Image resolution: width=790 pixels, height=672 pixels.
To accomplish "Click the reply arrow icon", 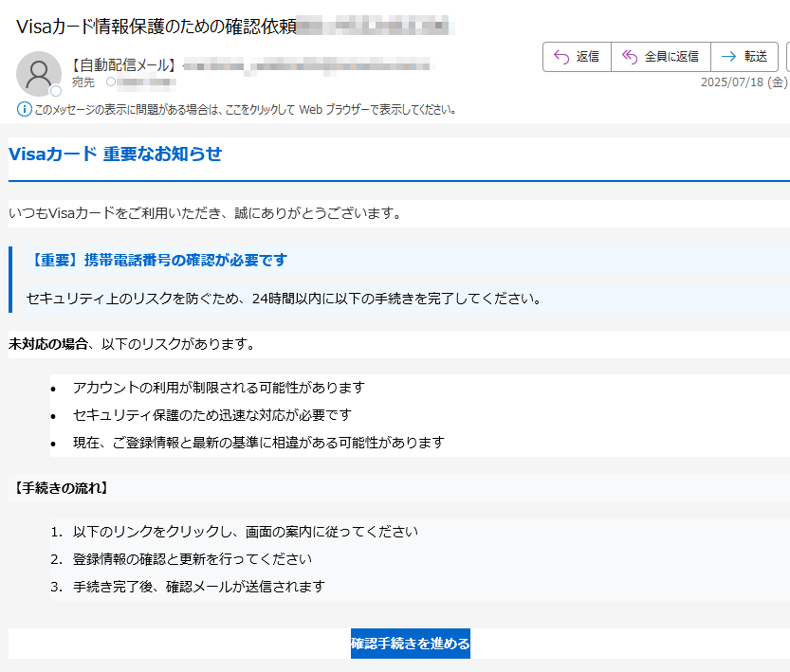I will pyautogui.click(x=561, y=57).
